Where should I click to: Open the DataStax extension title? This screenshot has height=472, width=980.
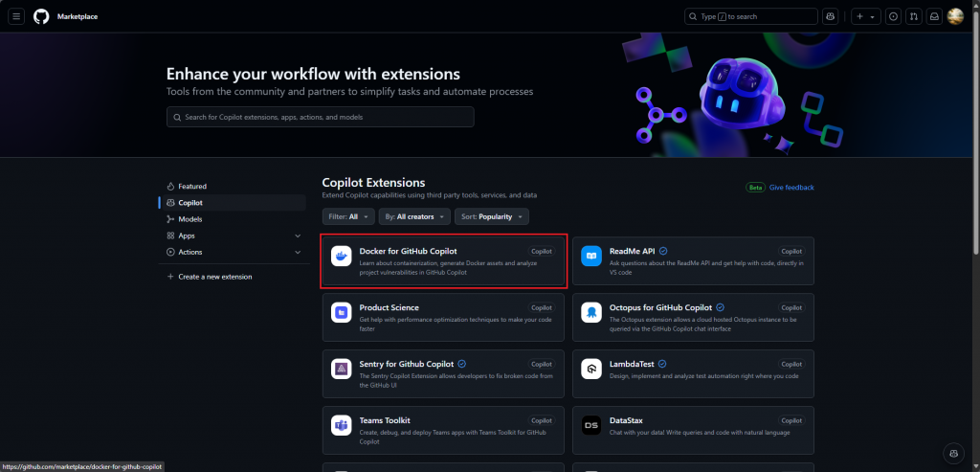tap(626, 420)
